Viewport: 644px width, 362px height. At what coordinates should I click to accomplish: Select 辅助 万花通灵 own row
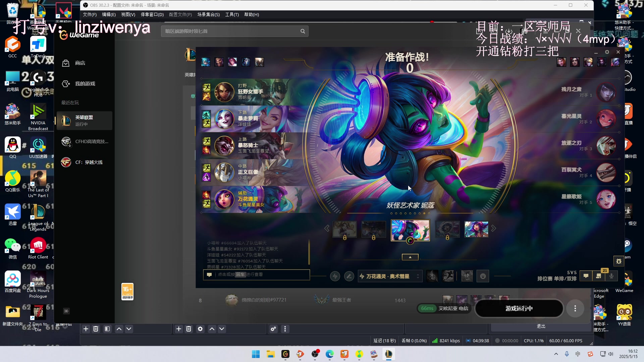255,199
